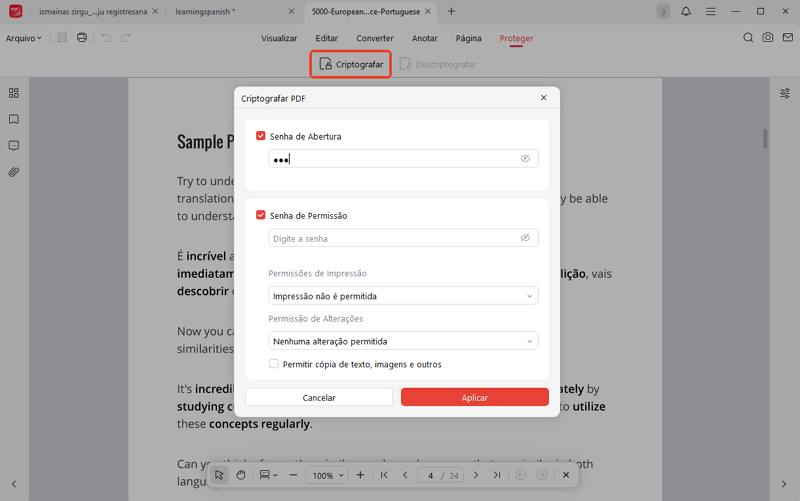Open the bookmarks panel icon
The image size is (800, 501).
(x=14, y=119)
